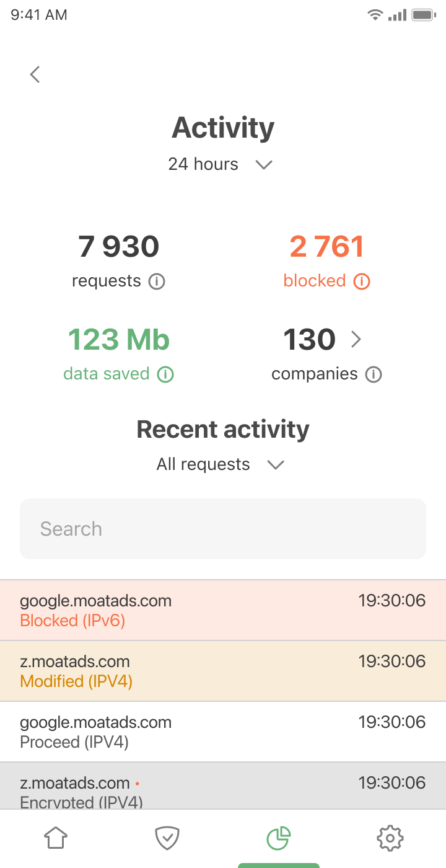This screenshot has height=868, width=446.
Task: Open the blocked google.moatads.com IPv6 entry
Action: pos(223,610)
